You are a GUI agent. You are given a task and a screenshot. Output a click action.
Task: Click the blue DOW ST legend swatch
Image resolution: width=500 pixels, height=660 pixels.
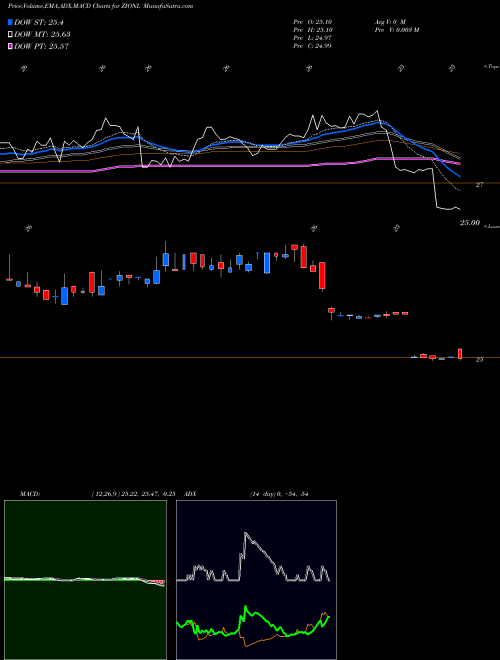pyautogui.click(x=10, y=22)
